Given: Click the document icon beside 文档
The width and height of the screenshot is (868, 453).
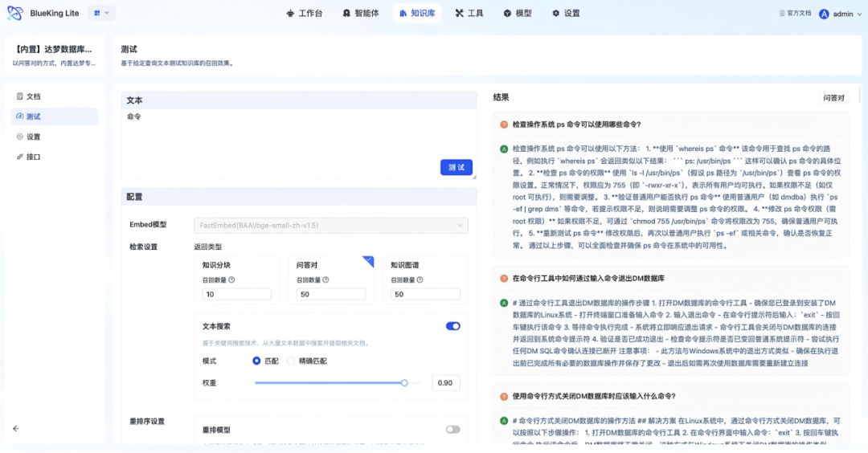Looking at the screenshot, I should point(20,96).
